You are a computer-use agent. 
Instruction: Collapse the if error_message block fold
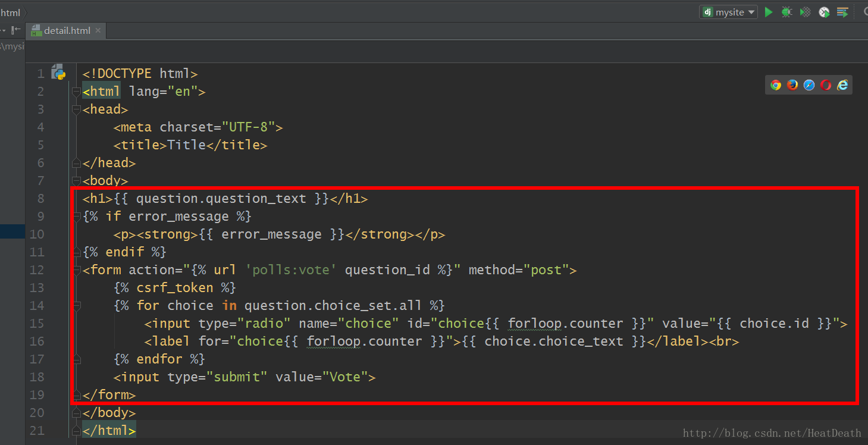coord(76,217)
